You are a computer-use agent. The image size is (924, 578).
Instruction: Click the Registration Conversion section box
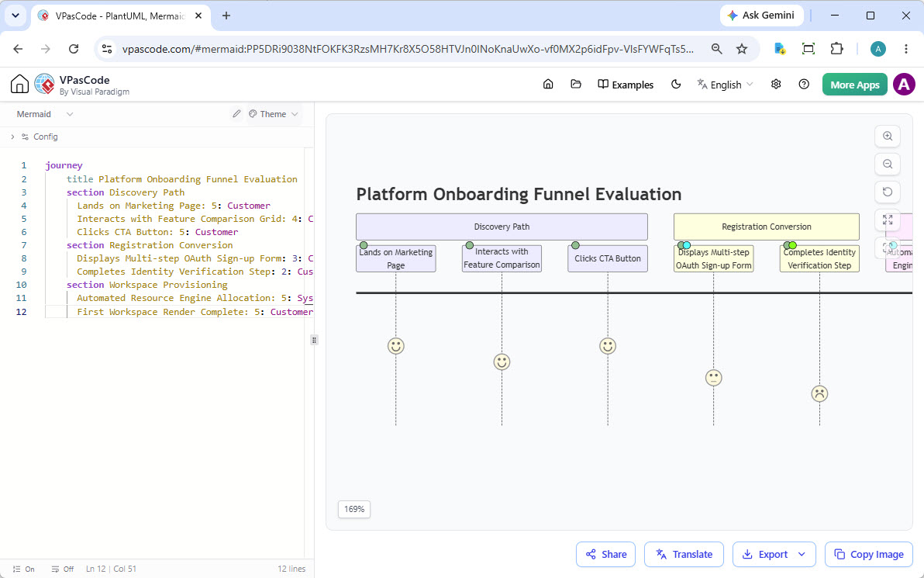coord(766,227)
